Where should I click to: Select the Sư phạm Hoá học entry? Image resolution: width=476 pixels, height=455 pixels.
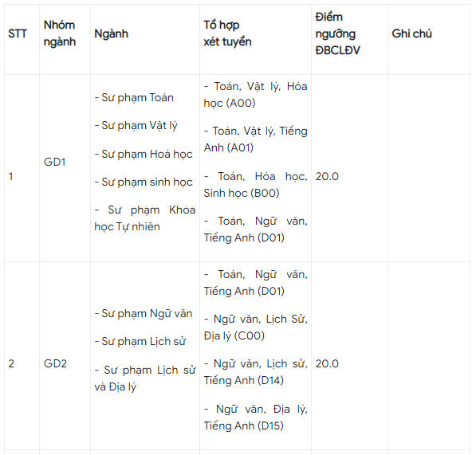coord(144,154)
